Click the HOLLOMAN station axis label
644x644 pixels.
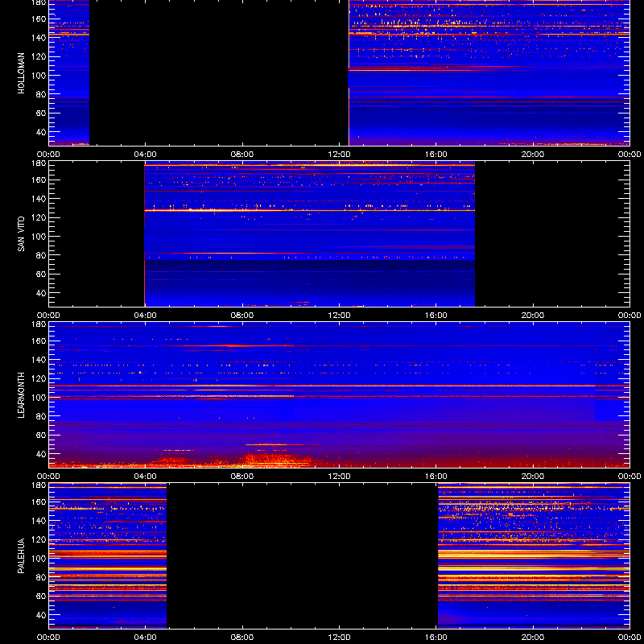[x=22, y=73]
